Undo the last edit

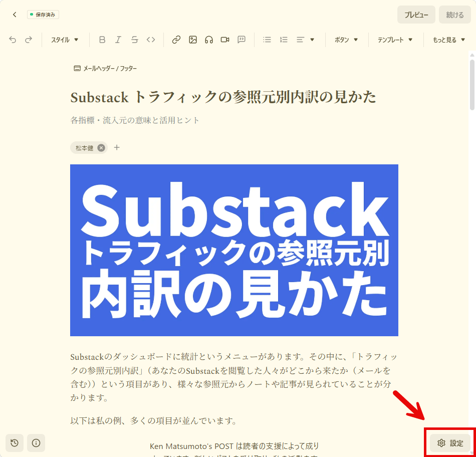pos(13,40)
